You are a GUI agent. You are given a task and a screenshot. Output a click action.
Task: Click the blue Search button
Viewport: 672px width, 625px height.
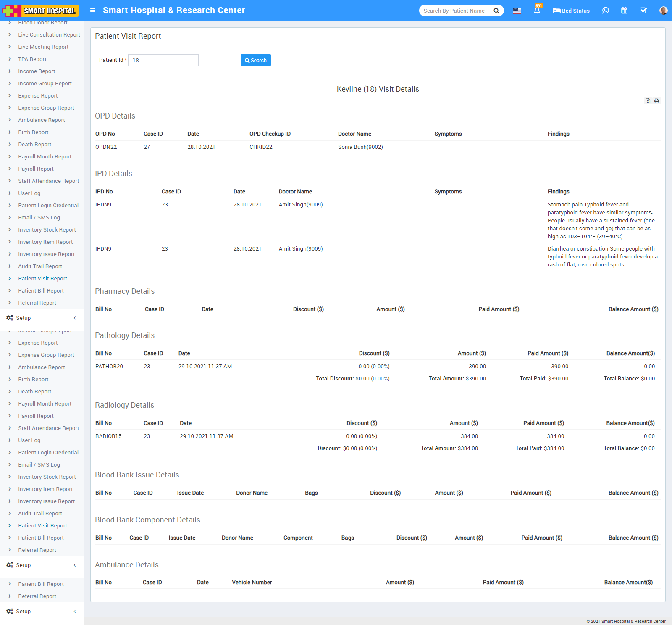point(255,60)
